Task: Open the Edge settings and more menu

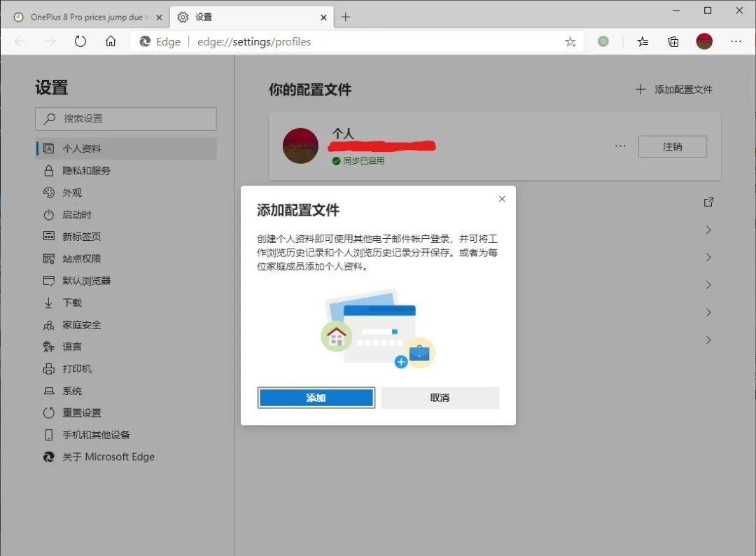Action: [x=736, y=41]
